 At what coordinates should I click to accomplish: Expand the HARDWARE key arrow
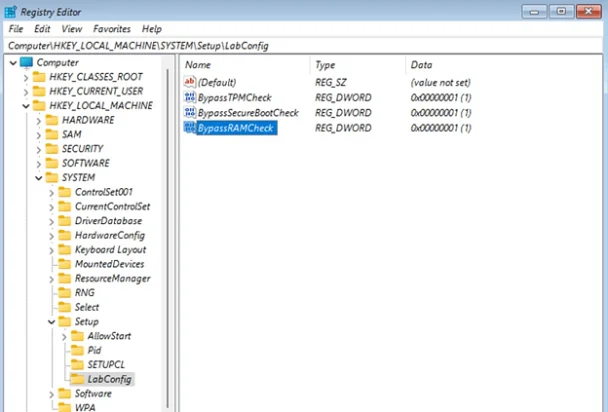38,121
